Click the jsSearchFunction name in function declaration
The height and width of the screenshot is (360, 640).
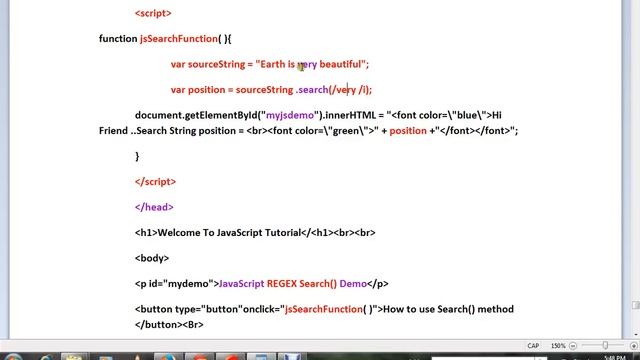tap(179, 39)
